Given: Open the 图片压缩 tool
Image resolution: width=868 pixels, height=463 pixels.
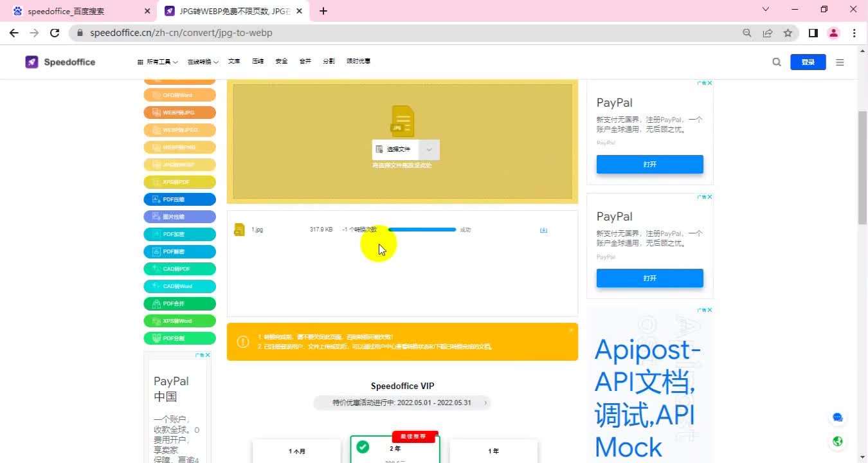Looking at the screenshot, I should click(x=179, y=217).
